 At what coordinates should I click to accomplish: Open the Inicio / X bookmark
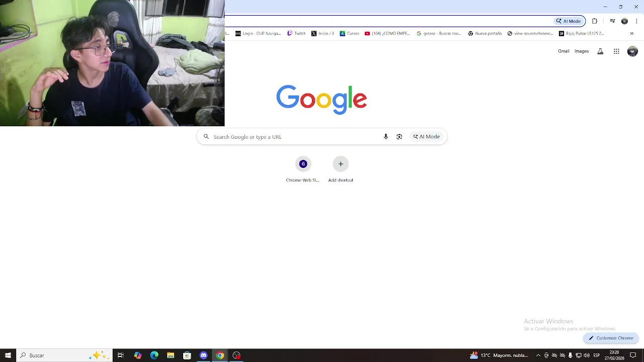323,34
